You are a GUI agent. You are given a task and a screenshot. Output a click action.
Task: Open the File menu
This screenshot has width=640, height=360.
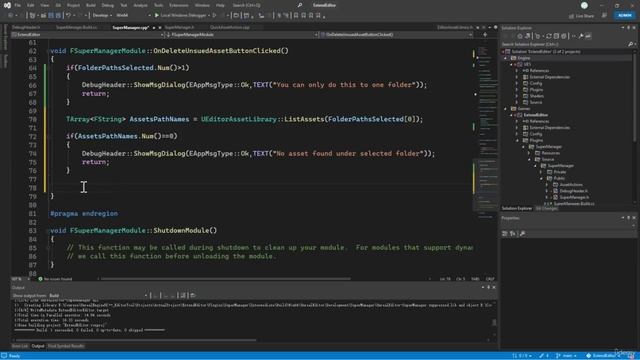(18, 5)
